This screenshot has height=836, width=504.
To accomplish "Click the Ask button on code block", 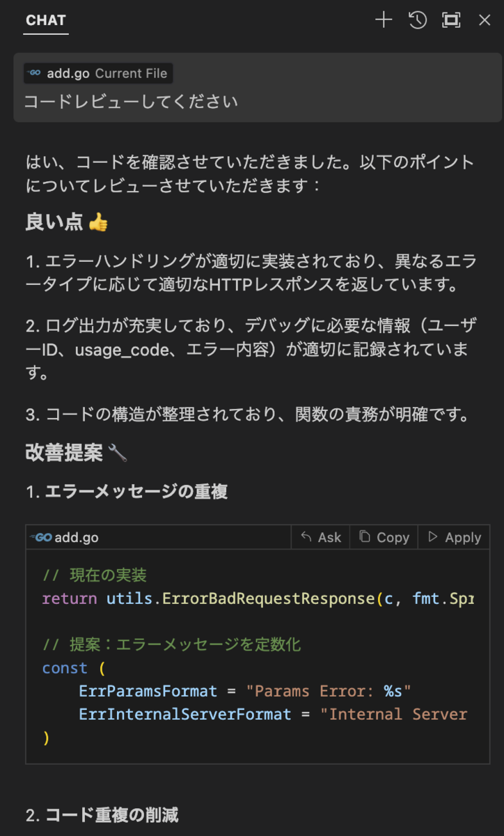I will 321,537.
